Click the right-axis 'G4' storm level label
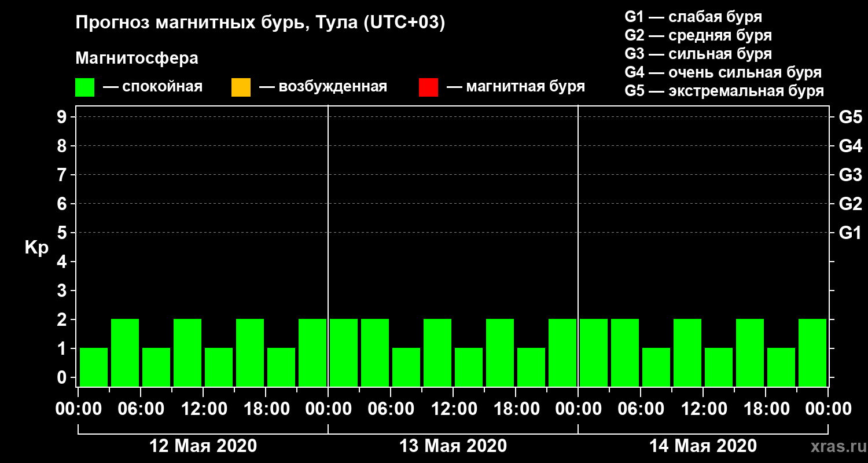868x463 pixels. [851, 146]
